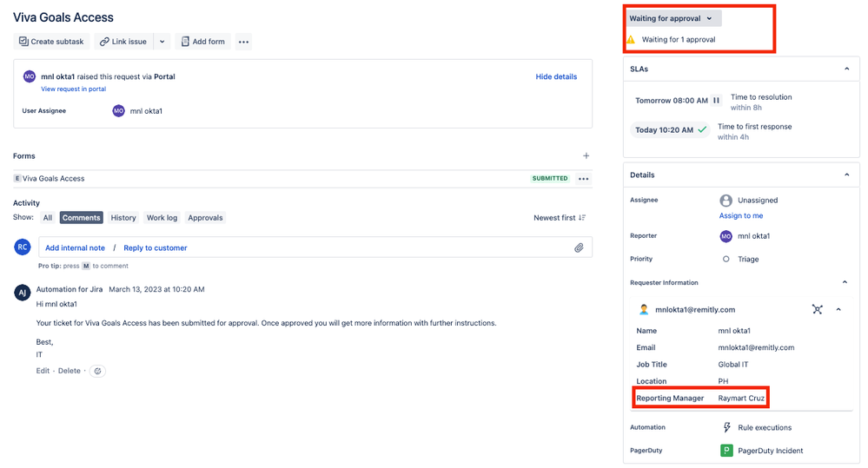Click Reply to customer

155,247
